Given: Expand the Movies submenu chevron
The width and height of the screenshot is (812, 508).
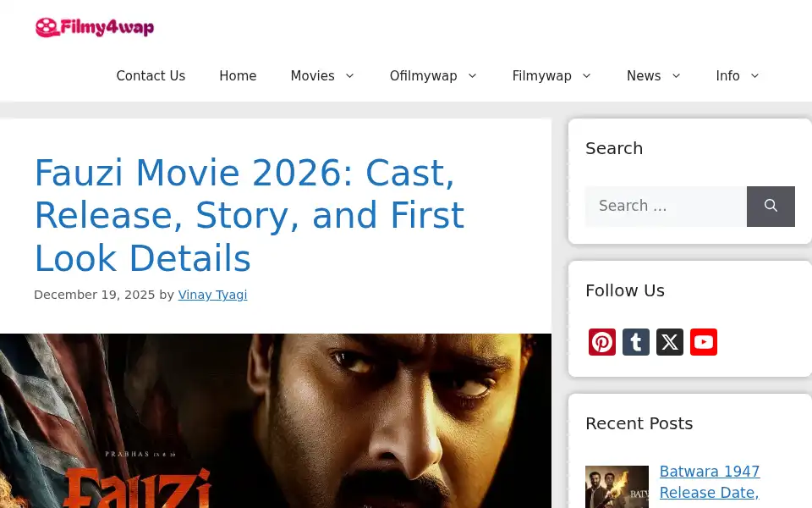Looking at the screenshot, I should pos(349,76).
